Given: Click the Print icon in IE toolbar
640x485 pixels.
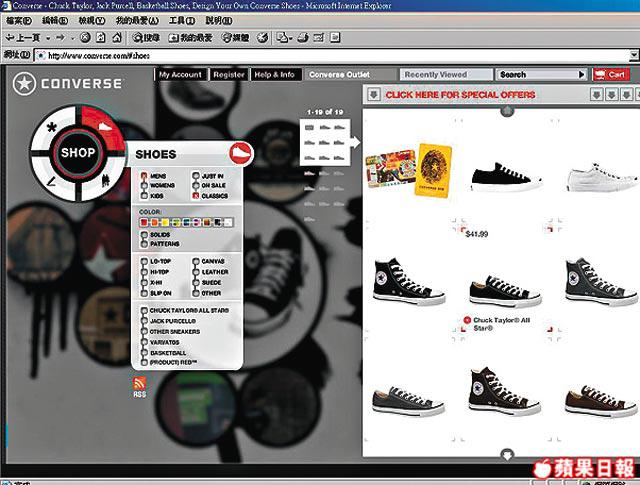Looking at the screenshot, I should 303,38.
